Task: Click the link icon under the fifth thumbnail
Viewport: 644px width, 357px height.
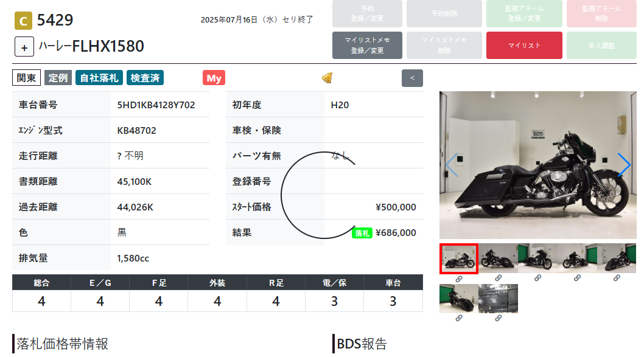Action: 617,278
